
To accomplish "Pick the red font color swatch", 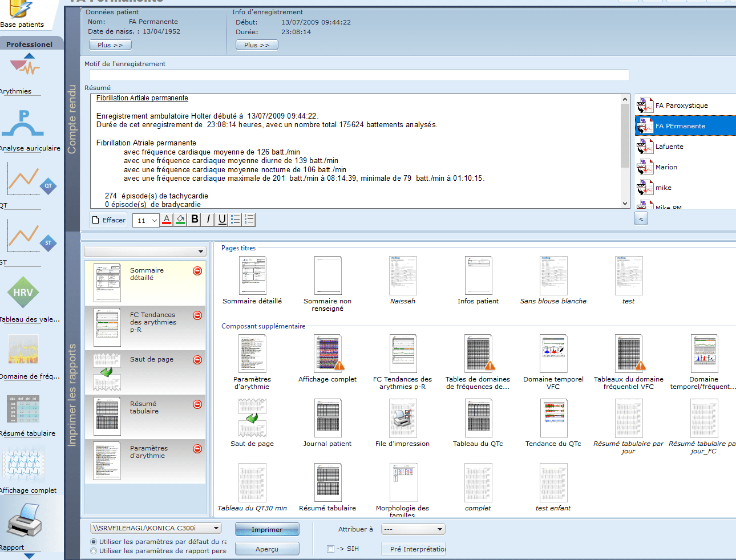I will (167, 220).
